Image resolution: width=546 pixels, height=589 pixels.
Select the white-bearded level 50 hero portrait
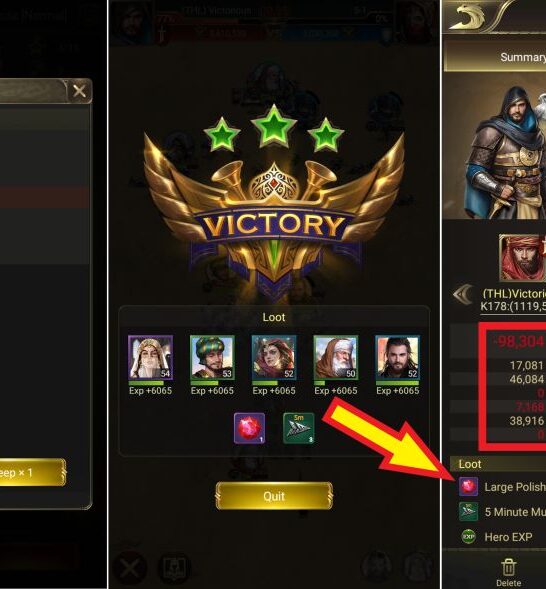pyautogui.click(x=336, y=357)
